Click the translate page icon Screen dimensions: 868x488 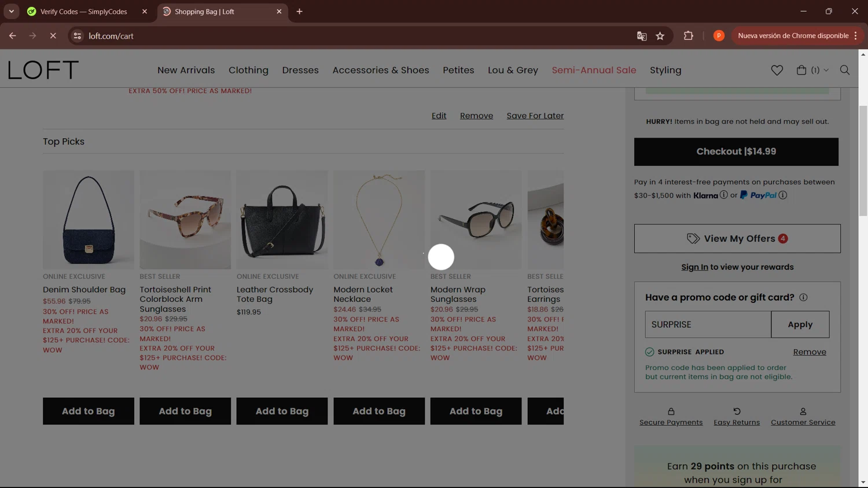tap(641, 36)
